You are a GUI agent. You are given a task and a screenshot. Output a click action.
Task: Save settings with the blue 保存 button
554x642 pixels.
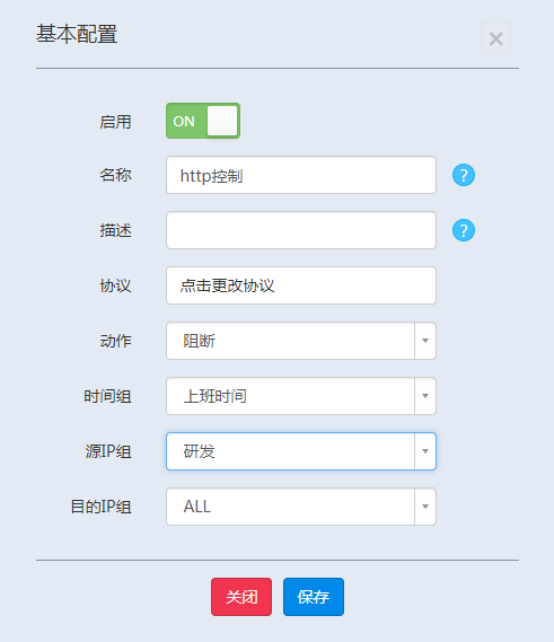(314, 597)
